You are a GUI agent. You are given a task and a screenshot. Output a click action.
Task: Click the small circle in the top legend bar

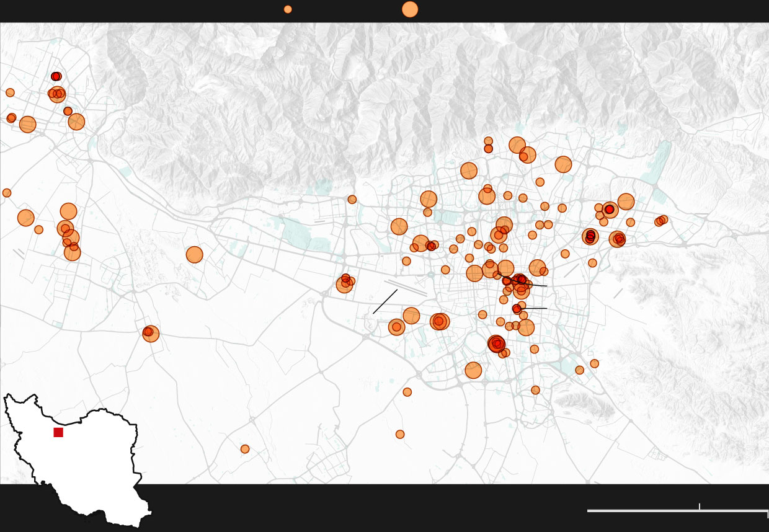(x=288, y=9)
